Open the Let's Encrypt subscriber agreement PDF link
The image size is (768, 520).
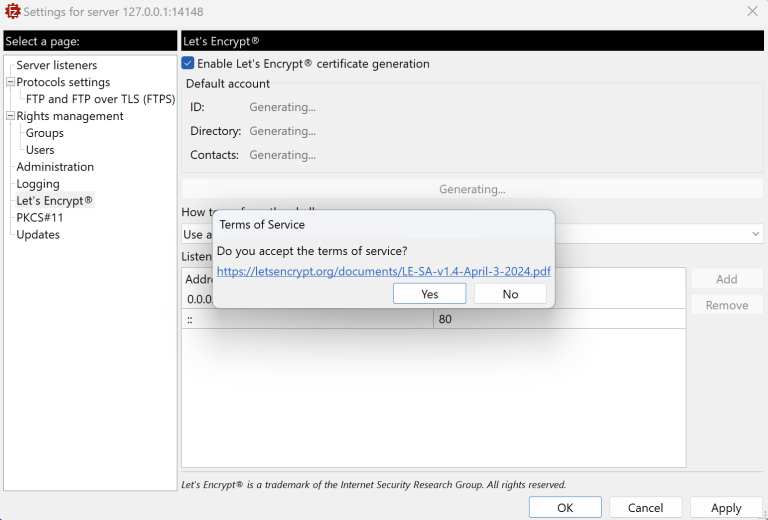[384, 271]
